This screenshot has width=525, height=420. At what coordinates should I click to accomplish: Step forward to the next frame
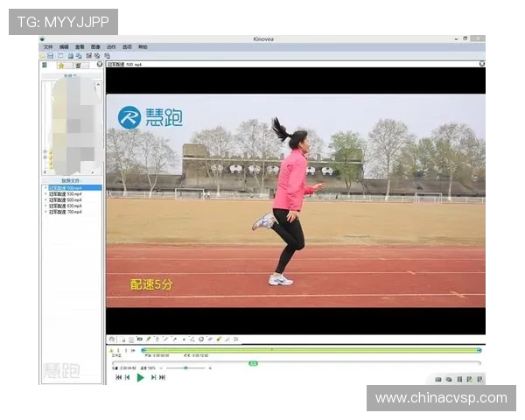pos(153,377)
